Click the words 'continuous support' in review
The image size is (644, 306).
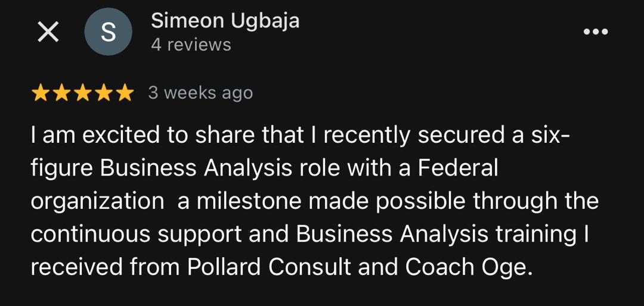136,235
